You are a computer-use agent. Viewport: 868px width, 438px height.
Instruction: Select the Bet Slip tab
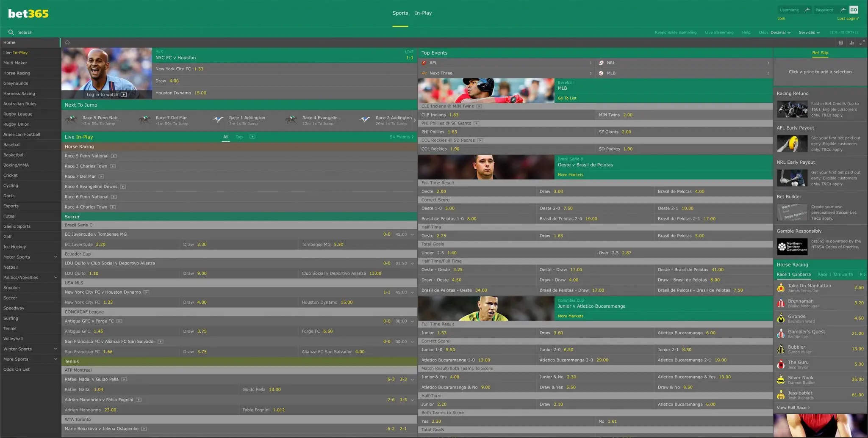(x=820, y=53)
